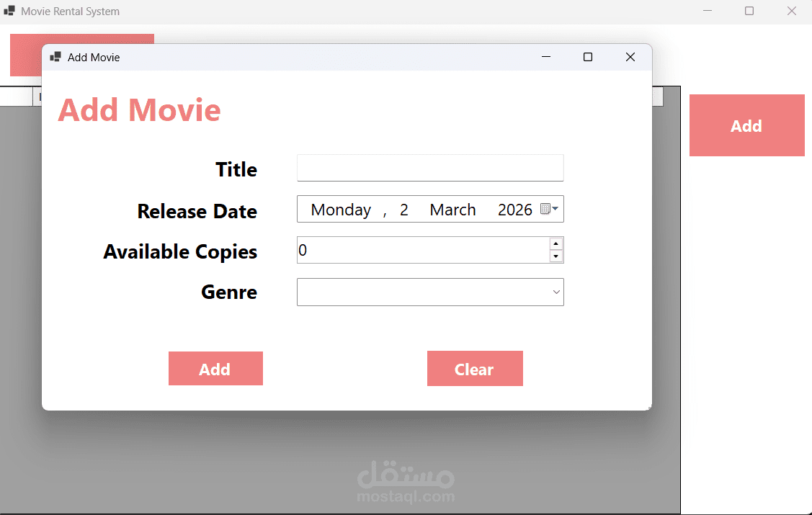Minimize the Add Movie dialog

546,57
